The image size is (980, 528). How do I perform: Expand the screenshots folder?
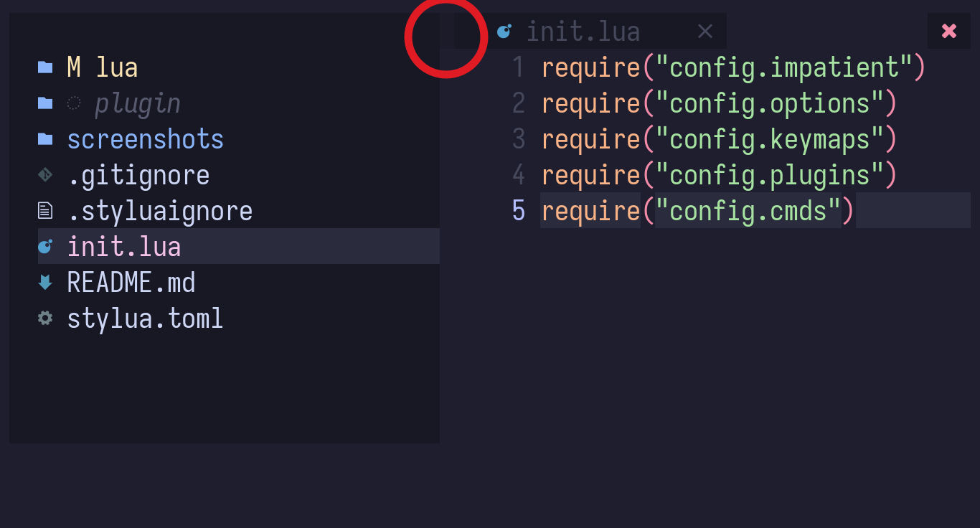146,138
